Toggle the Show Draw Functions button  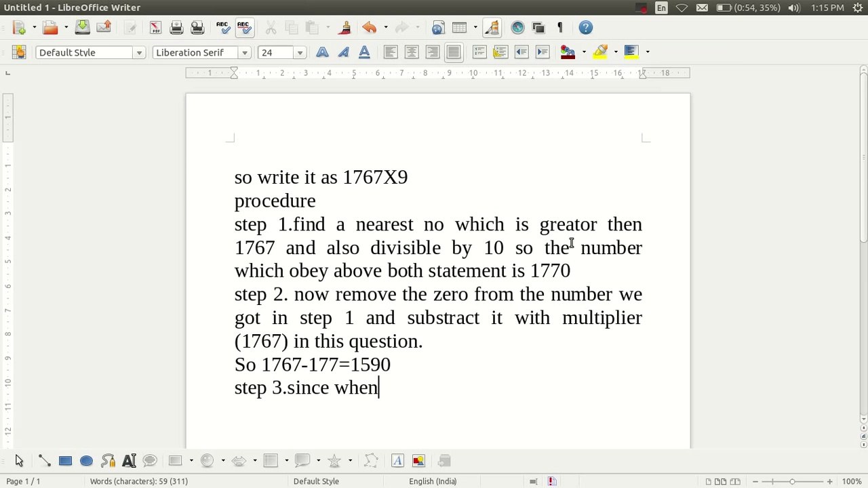(492, 28)
